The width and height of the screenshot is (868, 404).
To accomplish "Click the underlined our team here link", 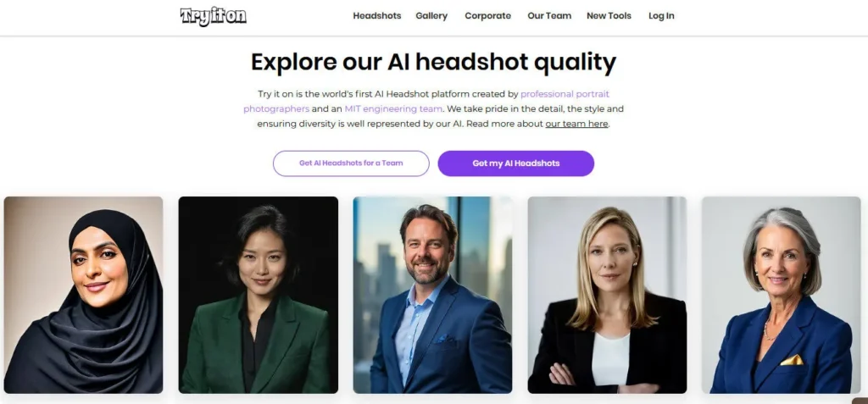I will (576, 124).
